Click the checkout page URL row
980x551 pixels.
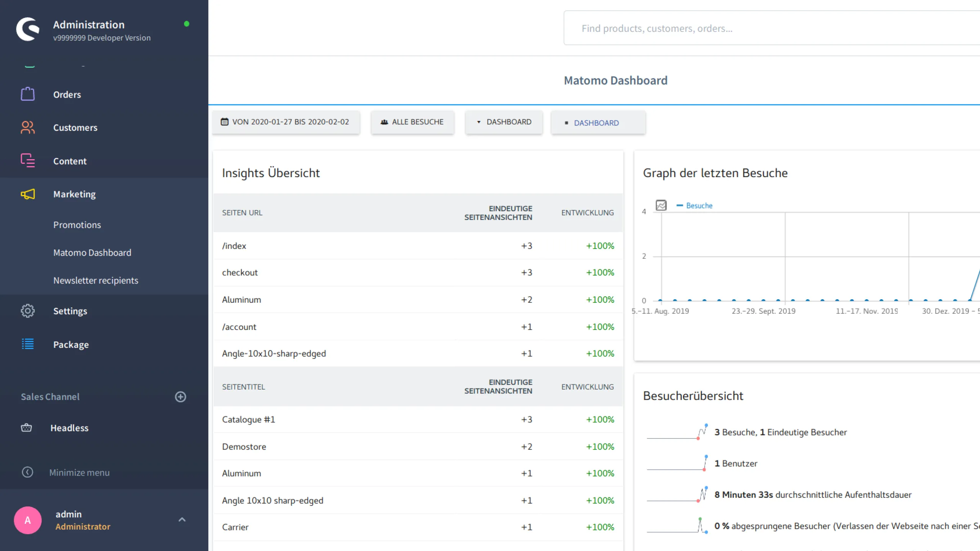click(418, 272)
